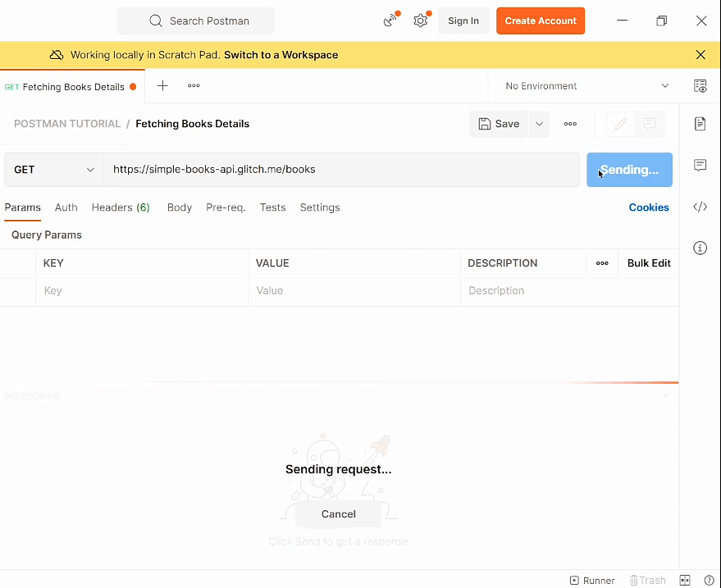Open the Settings request tab

click(x=320, y=207)
